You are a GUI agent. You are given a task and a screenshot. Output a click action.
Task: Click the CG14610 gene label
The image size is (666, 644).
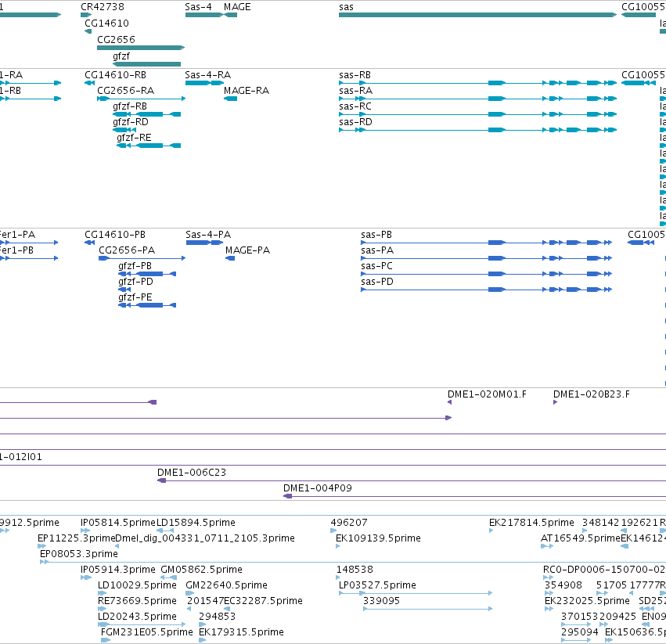point(106,23)
